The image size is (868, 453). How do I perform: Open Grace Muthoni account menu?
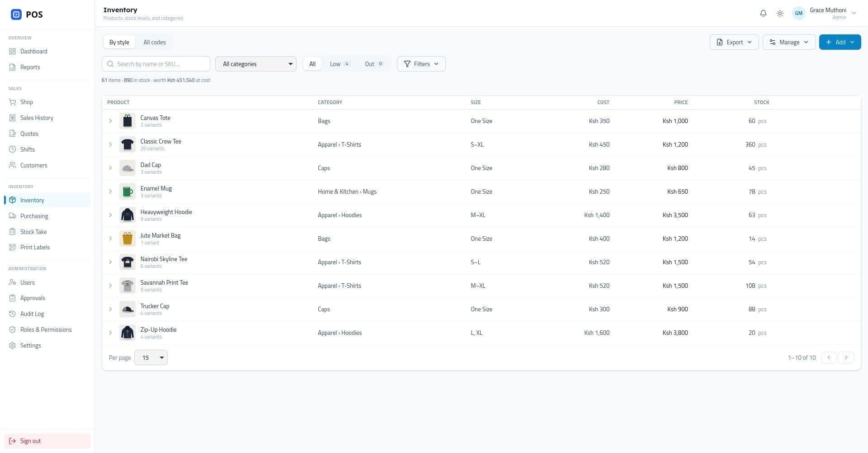click(x=825, y=14)
